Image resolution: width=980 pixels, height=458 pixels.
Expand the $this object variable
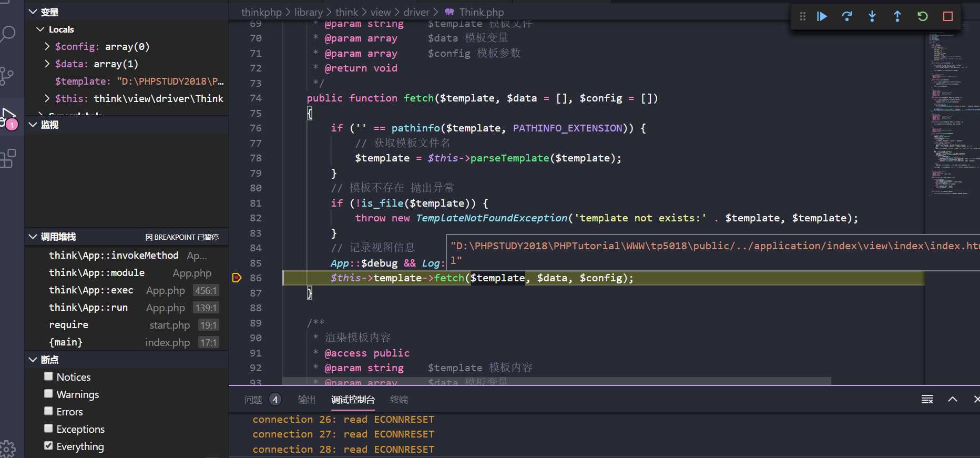tap(47, 98)
